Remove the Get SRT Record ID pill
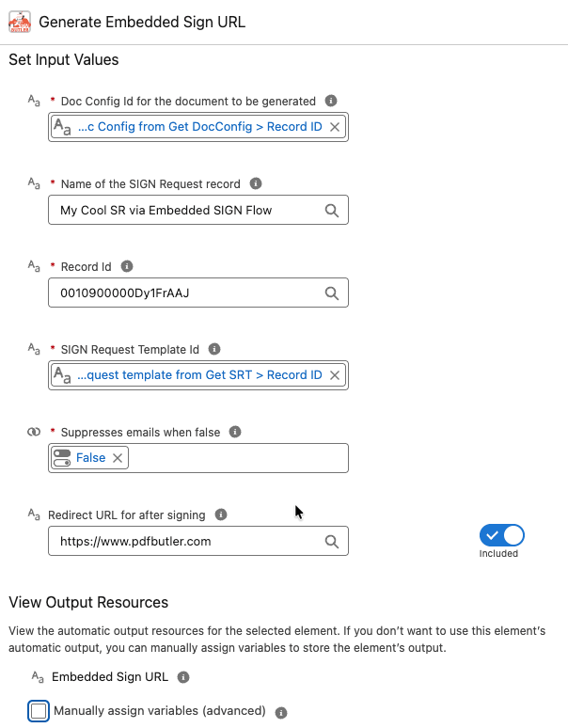Screen dimensions: 568x728 [335, 375]
